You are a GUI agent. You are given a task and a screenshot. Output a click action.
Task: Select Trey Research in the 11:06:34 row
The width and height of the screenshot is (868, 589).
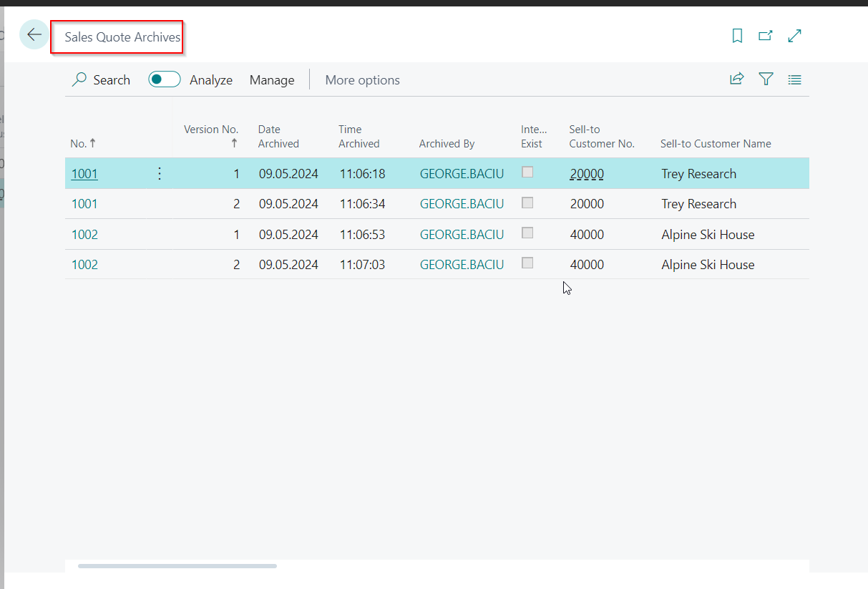[698, 204]
